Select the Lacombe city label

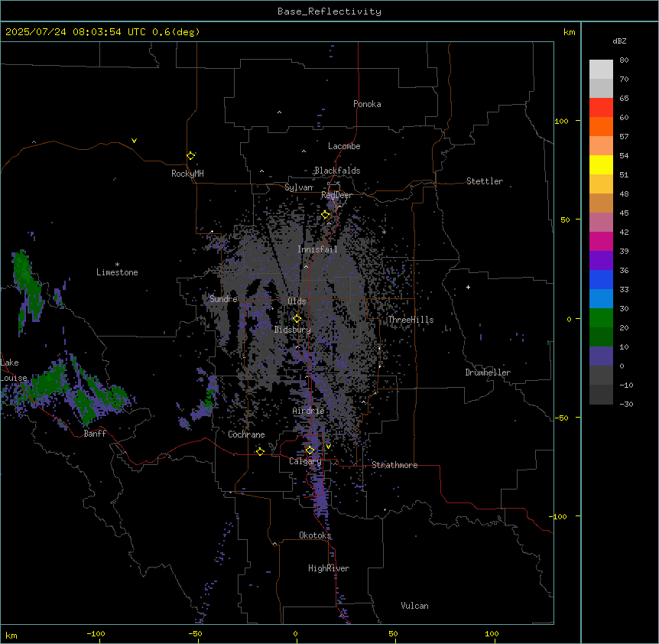click(x=344, y=146)
